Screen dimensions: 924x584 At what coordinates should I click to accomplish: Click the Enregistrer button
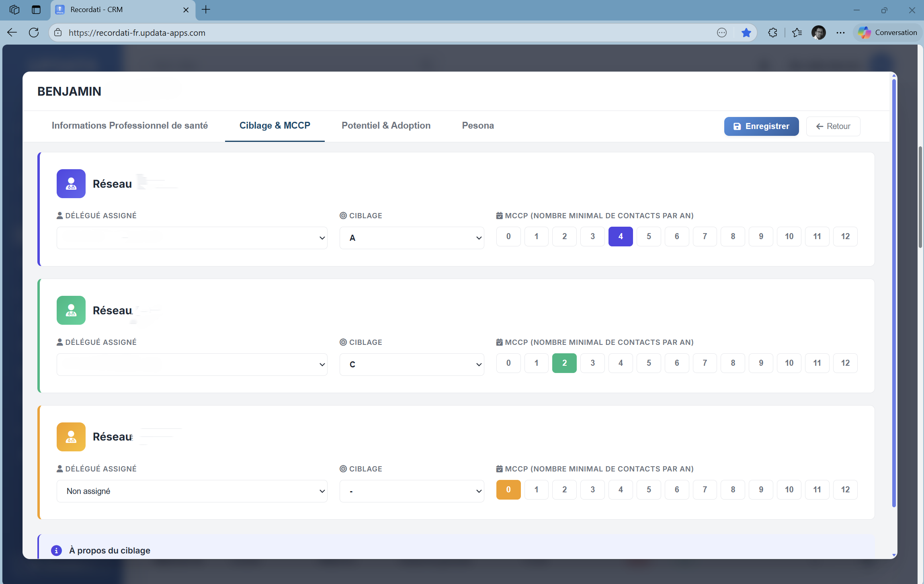[761, 126]
